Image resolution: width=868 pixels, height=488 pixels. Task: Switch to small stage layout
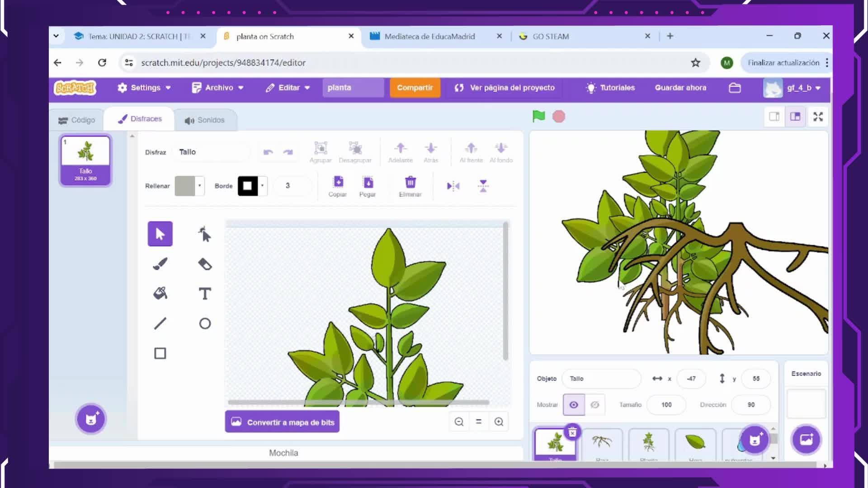pyautogui.click(x=774, y=117)
